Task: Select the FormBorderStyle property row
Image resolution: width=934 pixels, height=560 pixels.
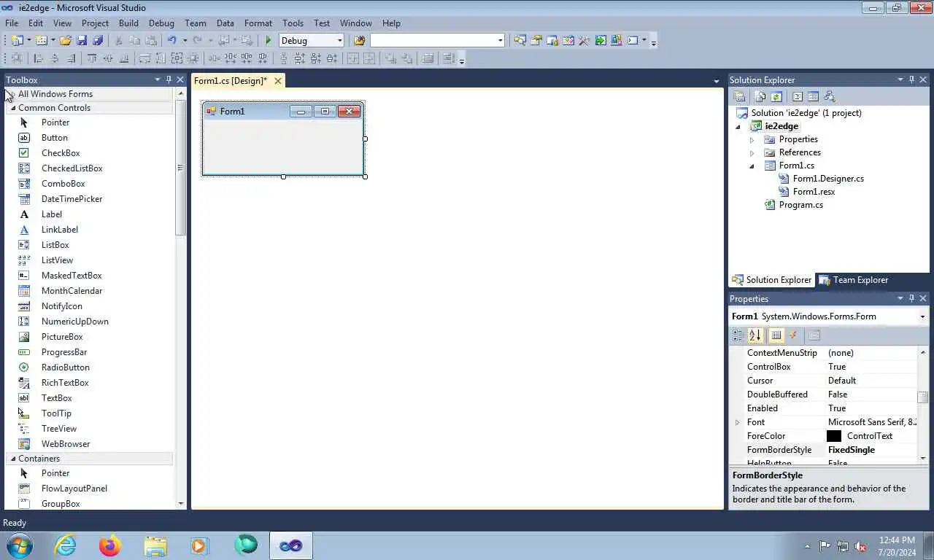Action: (825, 450)
